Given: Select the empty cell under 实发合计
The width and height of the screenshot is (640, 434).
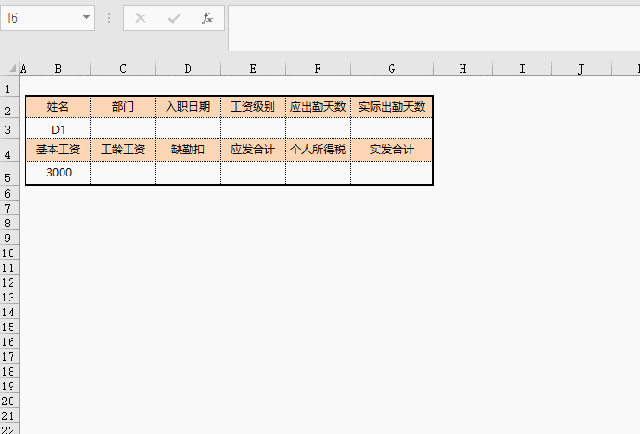Looking at the screenshot, I should tap(391, 173).
